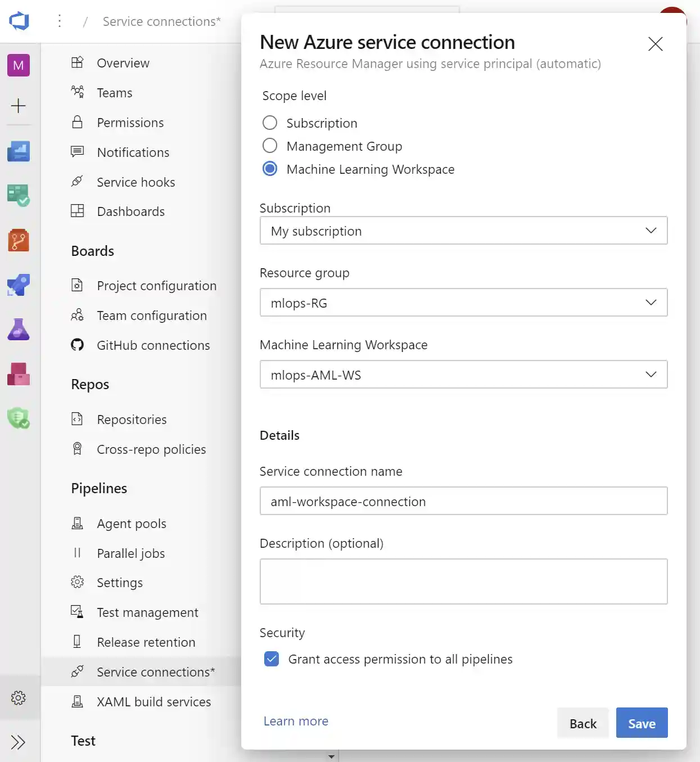Open Repos icon in left rail
The height and width of the screenshot is (762, 700).
[19, 240]
